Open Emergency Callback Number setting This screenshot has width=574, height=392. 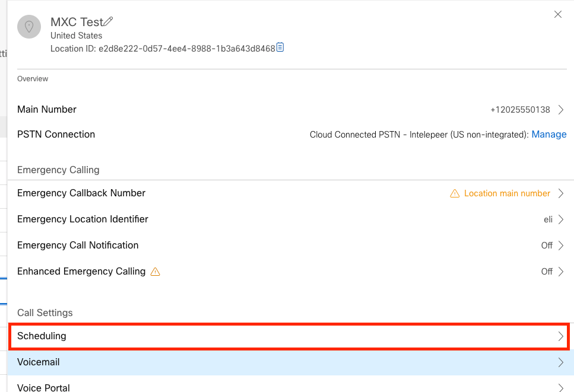pyautogui.click(x=291, y=193)
